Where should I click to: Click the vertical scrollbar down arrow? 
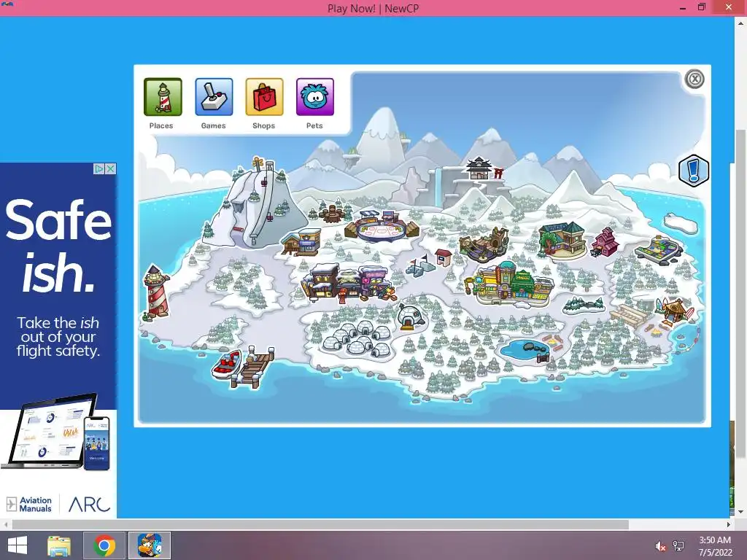741,512
